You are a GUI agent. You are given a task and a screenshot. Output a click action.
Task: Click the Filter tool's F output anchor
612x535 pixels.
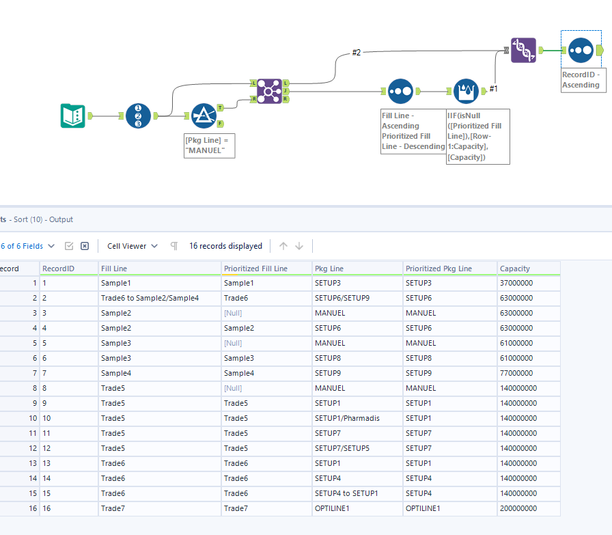[x=220, y=124]
